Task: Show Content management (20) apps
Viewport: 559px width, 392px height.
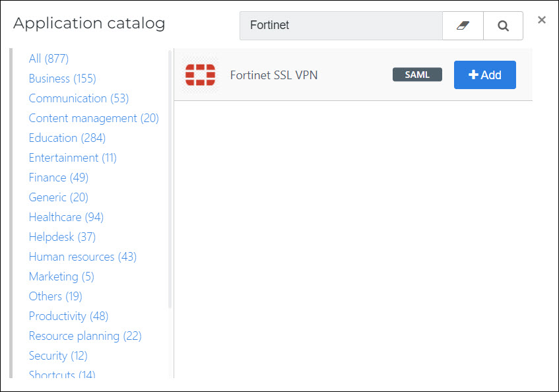Action: tap(94, 118)
